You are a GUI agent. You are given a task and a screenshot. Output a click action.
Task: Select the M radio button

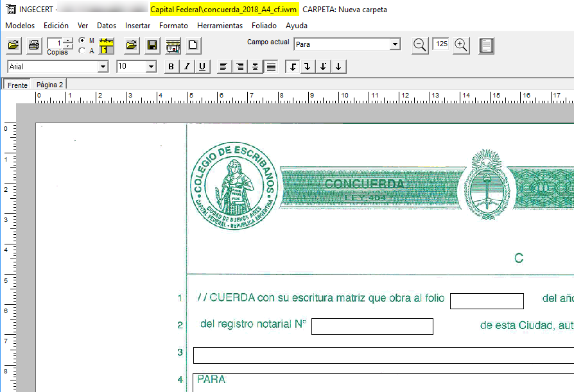[x=82, y=40]
